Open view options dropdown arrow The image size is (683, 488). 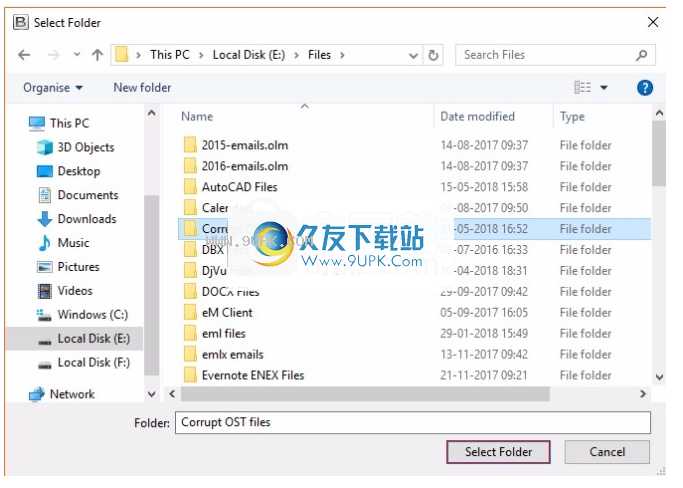tap(604, 88)
